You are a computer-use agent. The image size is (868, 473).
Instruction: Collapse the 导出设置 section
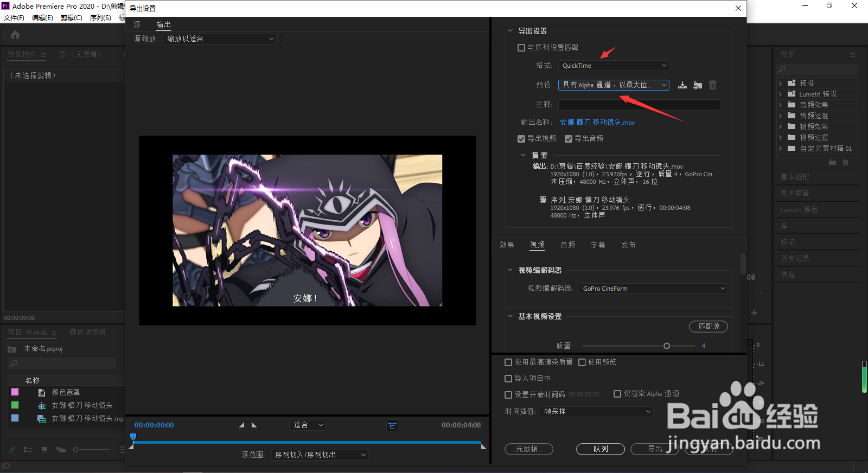click(510, 31)
